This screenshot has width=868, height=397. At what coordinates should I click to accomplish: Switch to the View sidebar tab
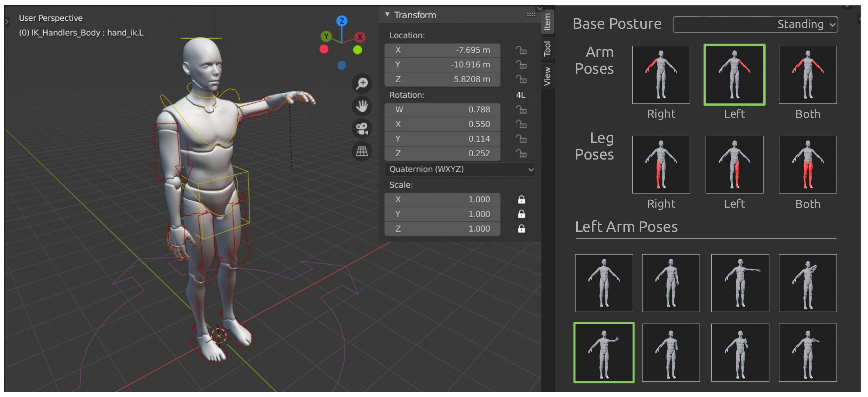coord(547,76)
